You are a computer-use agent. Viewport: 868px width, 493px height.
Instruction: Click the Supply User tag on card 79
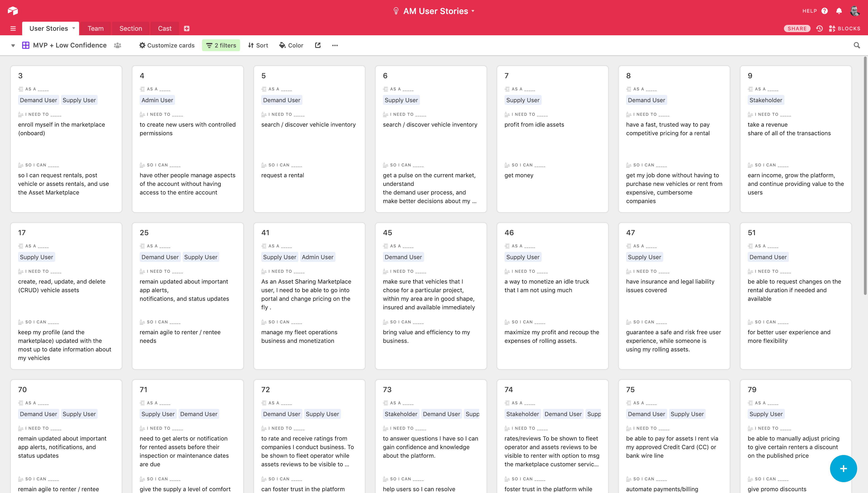click(766, 414)
